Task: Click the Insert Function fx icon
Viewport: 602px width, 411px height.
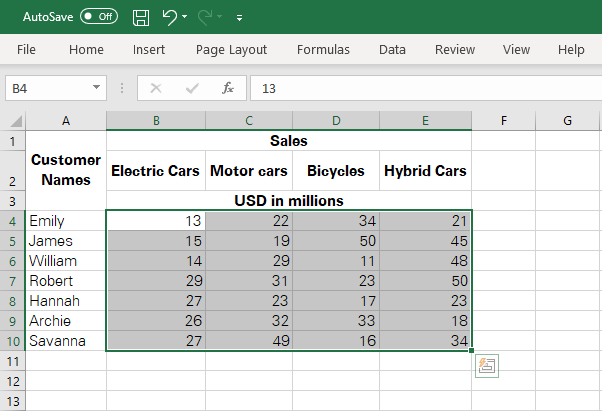Action: (228, 88)
